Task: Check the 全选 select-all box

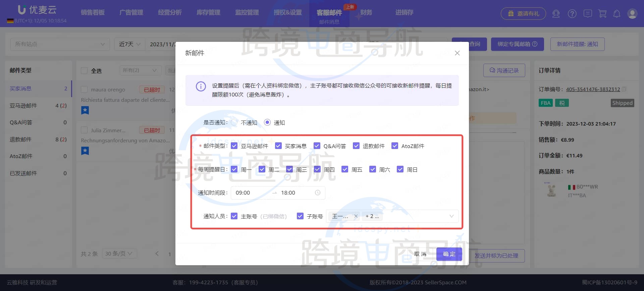Action: (x=84, y=71)
